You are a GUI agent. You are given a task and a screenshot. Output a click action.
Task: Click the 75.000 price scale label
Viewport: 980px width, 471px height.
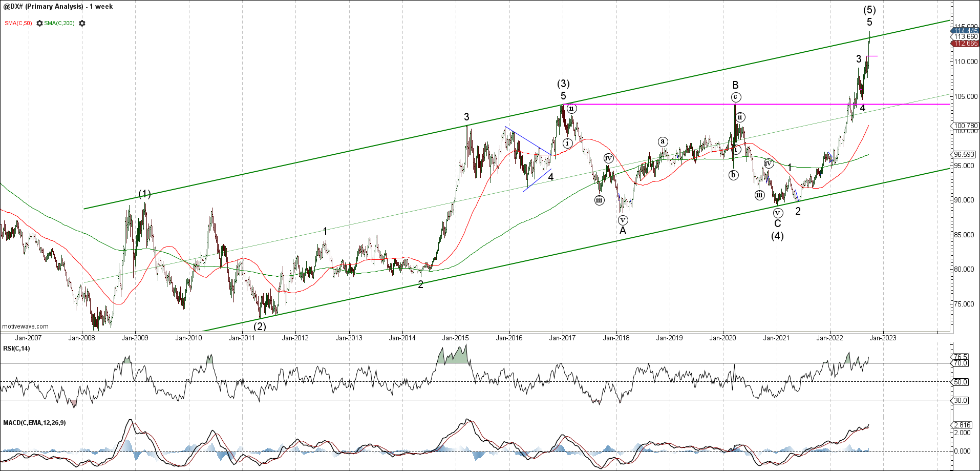965,304
